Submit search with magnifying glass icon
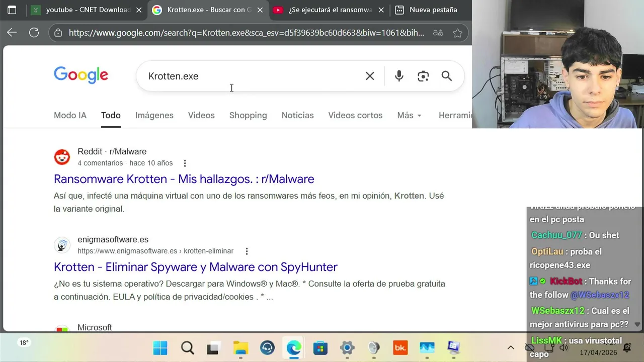 (x=447, y=76)
